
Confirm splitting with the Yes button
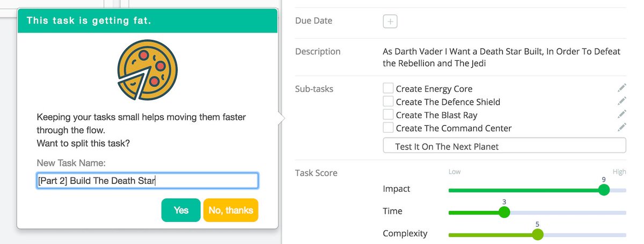(x=181, y=210)
